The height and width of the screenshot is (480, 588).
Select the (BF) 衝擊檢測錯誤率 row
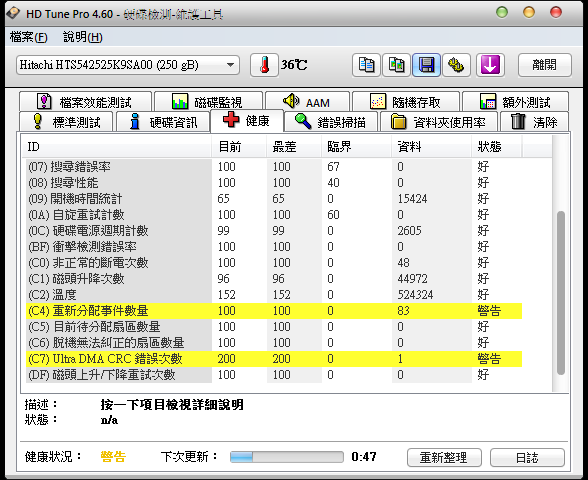pos(274,247)
